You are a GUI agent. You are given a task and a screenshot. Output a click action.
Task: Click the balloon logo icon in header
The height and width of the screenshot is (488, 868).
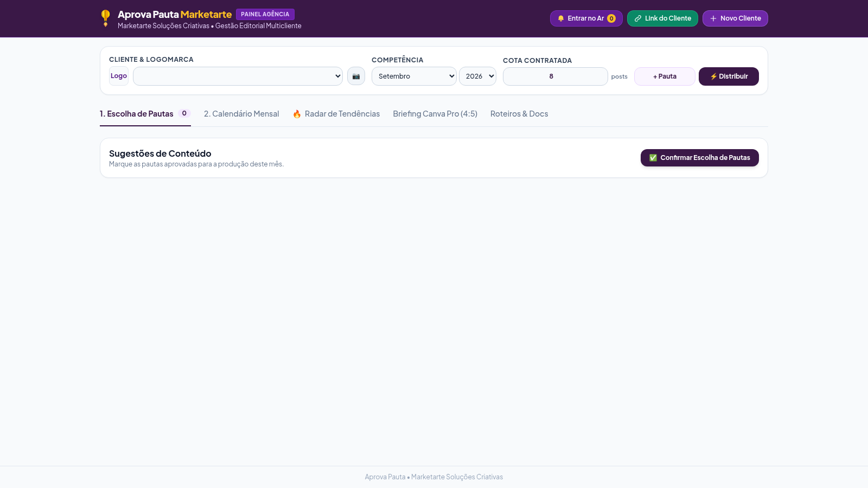click(106, 18)
